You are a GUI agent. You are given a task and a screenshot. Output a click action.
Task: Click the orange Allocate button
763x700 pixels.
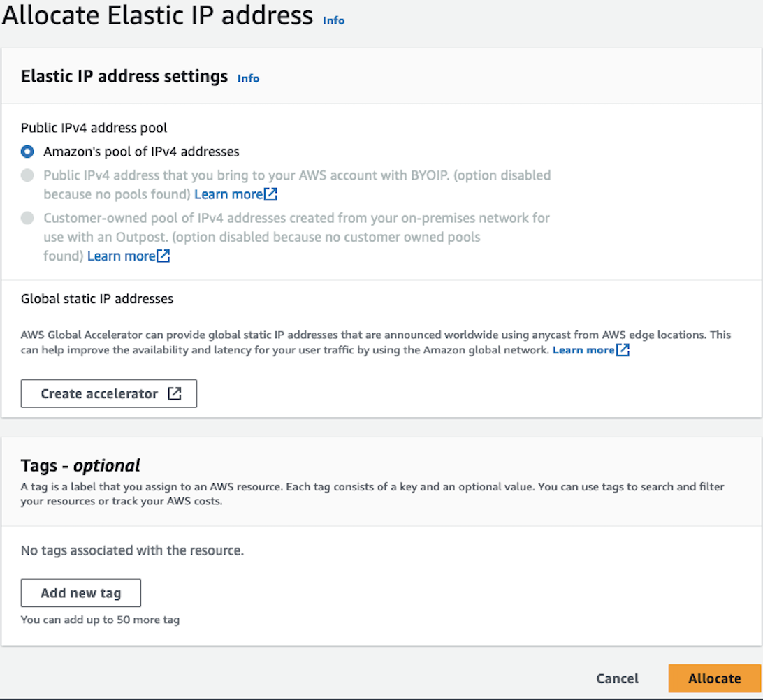click(714, 678)
